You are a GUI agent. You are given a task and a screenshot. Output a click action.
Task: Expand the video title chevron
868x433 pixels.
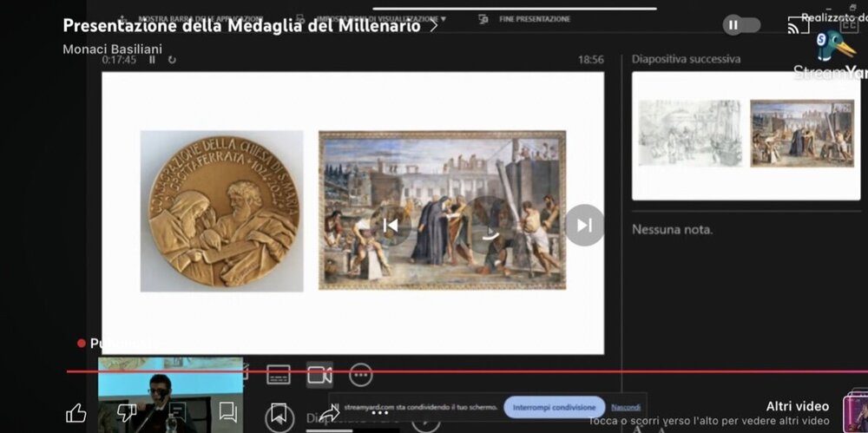pyautogui.click(x=434, y=25)
